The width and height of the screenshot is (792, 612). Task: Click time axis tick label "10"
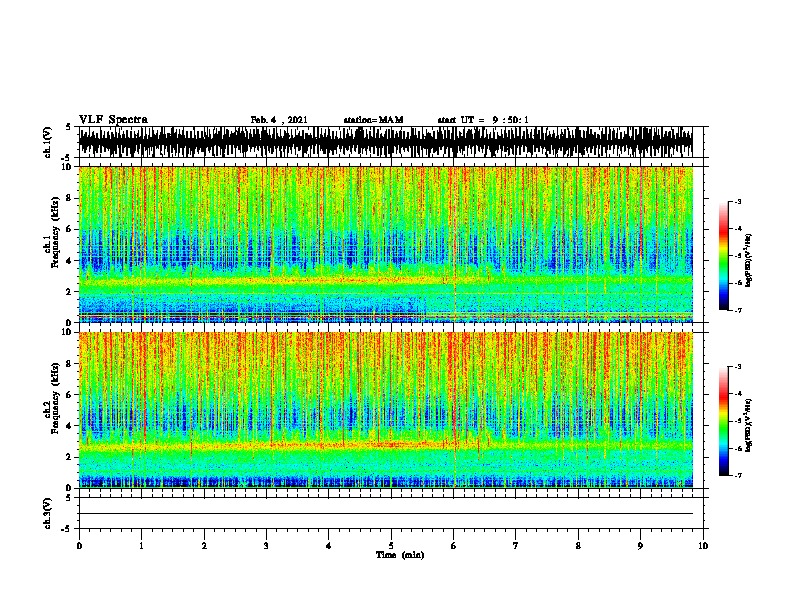click(x=703, y=546)
